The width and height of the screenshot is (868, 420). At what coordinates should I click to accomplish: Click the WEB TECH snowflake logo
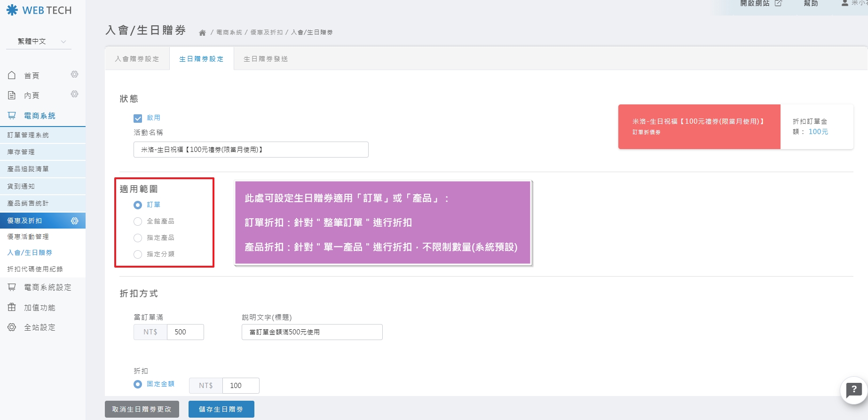point(12,10)
